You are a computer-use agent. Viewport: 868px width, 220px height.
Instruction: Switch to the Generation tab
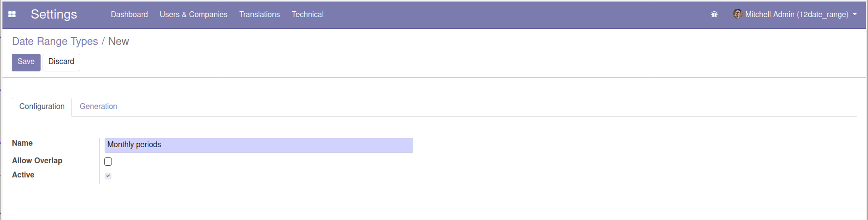pos(98,107)
